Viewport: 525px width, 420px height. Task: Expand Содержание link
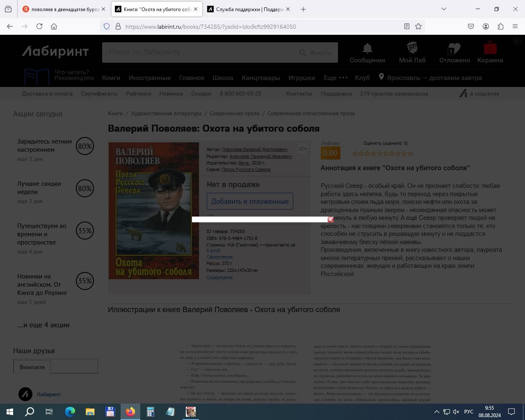(219, 277)
